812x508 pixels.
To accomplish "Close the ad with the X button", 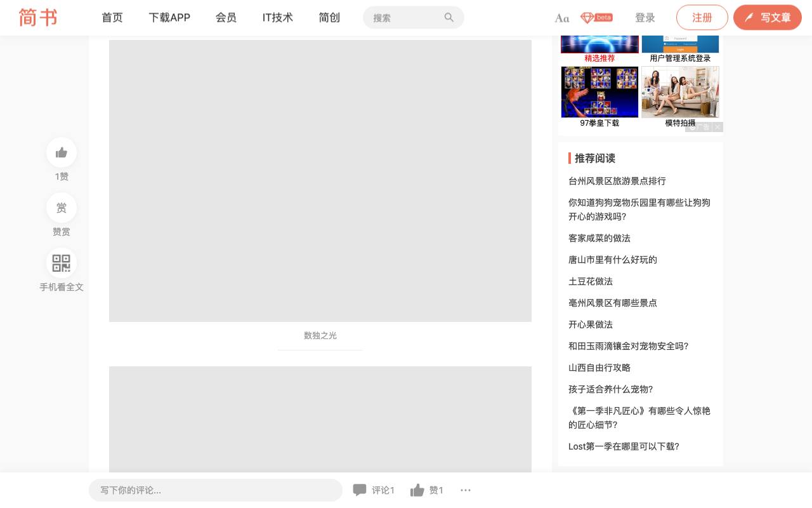I will tap(717, 127).
